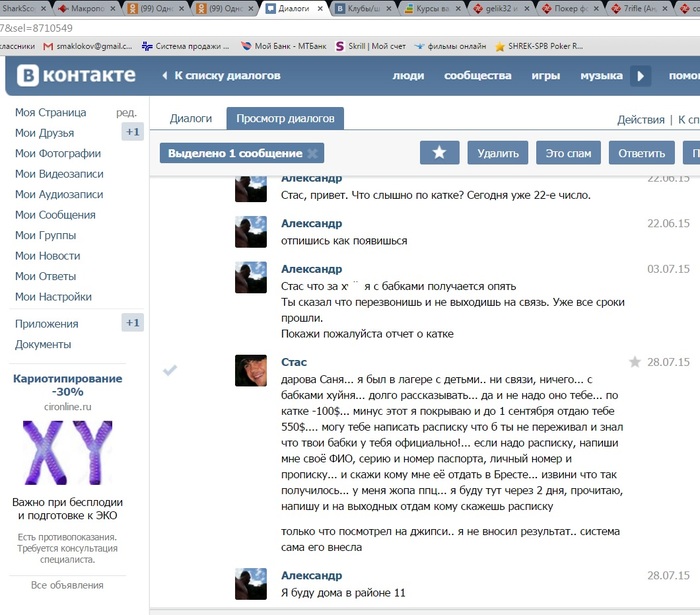Open Александр avatar on 03.07.15 message
This screenshot has height=615, width=700.
pyautogui.click(x=251, y=277)
